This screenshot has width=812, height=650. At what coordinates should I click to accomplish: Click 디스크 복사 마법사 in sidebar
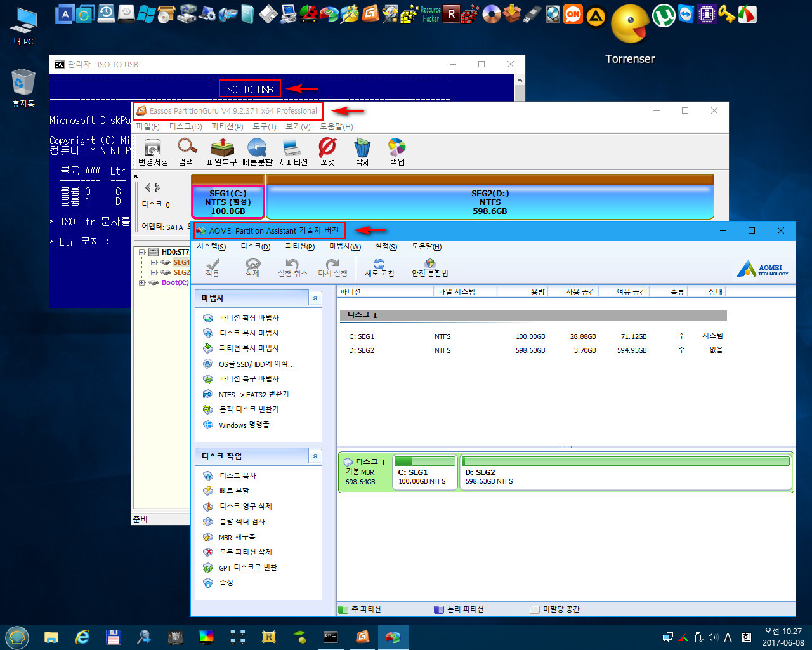pos(249,333)
